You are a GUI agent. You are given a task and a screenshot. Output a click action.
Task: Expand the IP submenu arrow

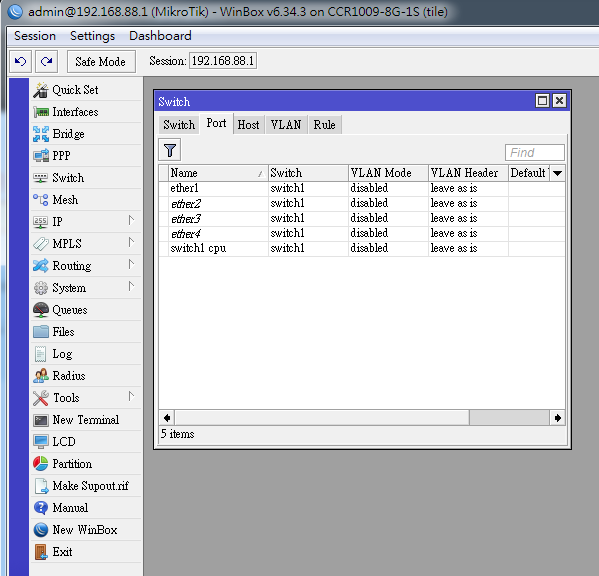click(131, 220)
